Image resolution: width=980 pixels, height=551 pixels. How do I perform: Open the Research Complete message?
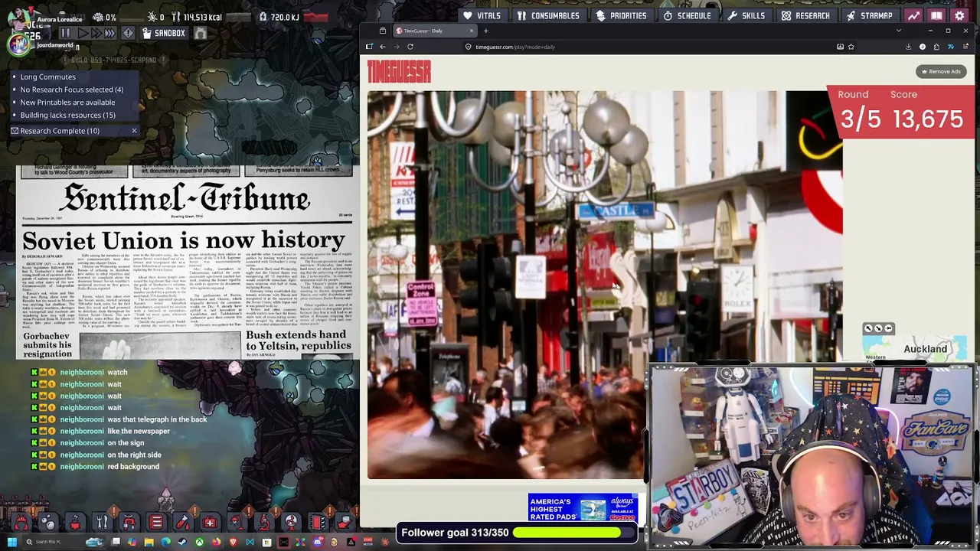point(60,131)
